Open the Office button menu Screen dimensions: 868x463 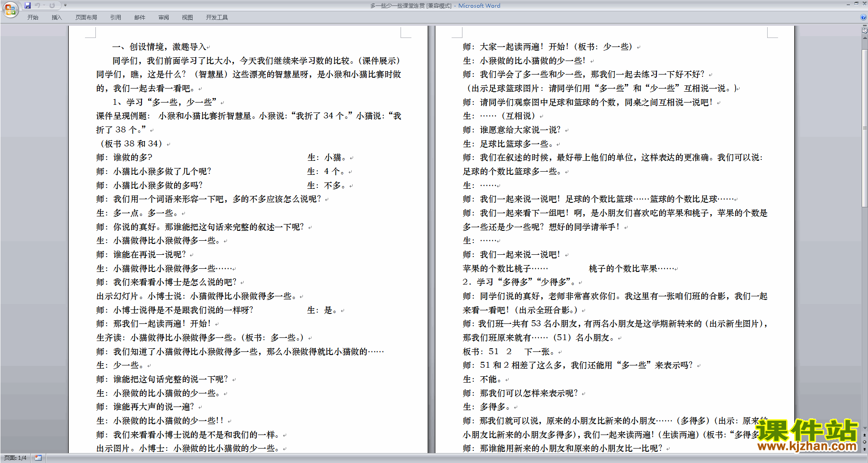click(x=10, y=9)
